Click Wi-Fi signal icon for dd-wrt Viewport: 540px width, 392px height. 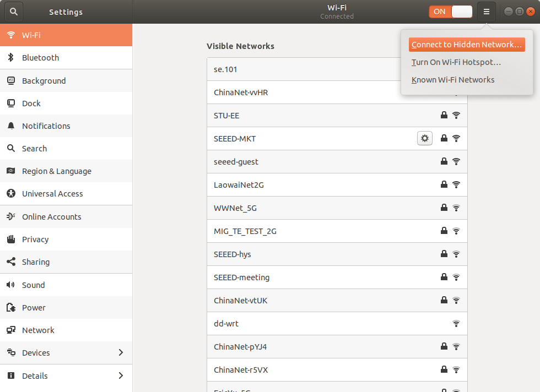point(456,324)
